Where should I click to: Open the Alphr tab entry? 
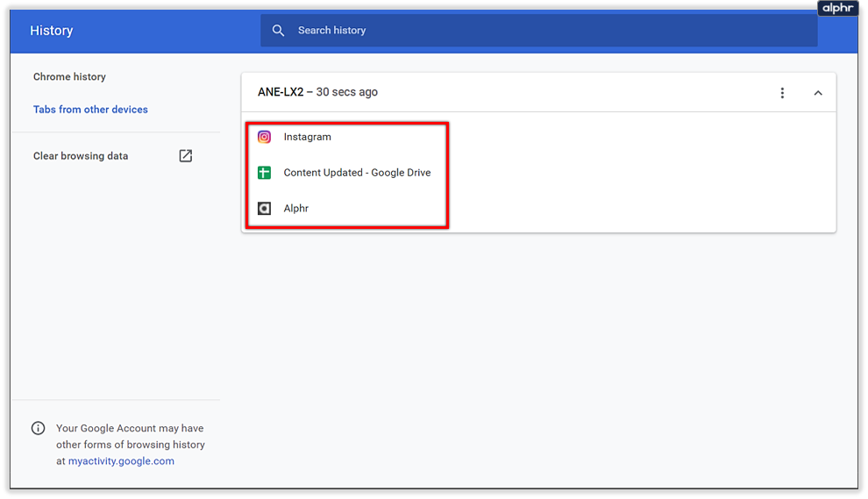(296, 209)
